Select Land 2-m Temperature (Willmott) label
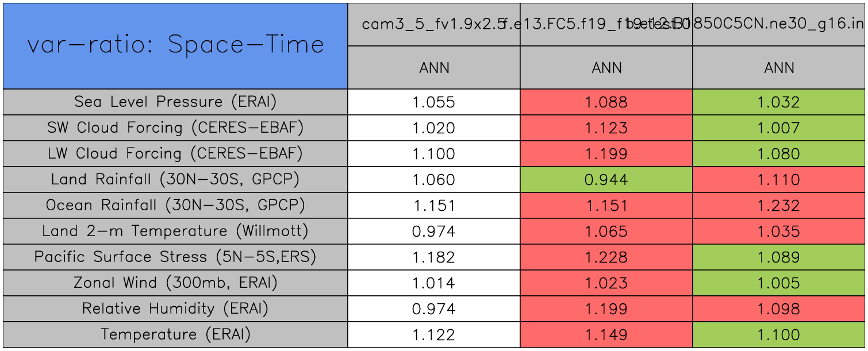The image size is (868, 351). (x=175, y=232)
